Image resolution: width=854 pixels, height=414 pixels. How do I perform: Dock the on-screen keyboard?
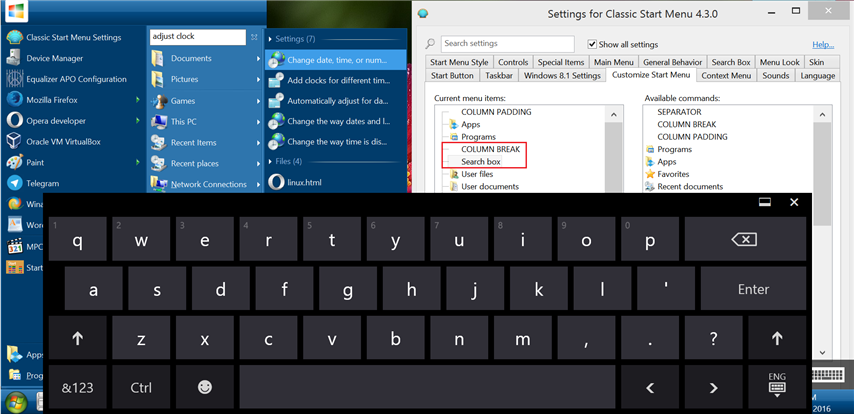tap(765, 202)
